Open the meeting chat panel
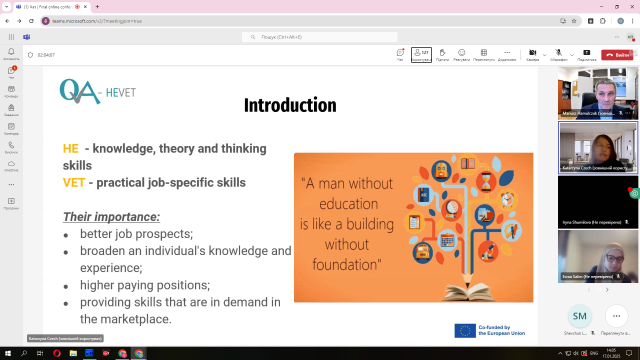The image size is (640, 360). [400, 55]
